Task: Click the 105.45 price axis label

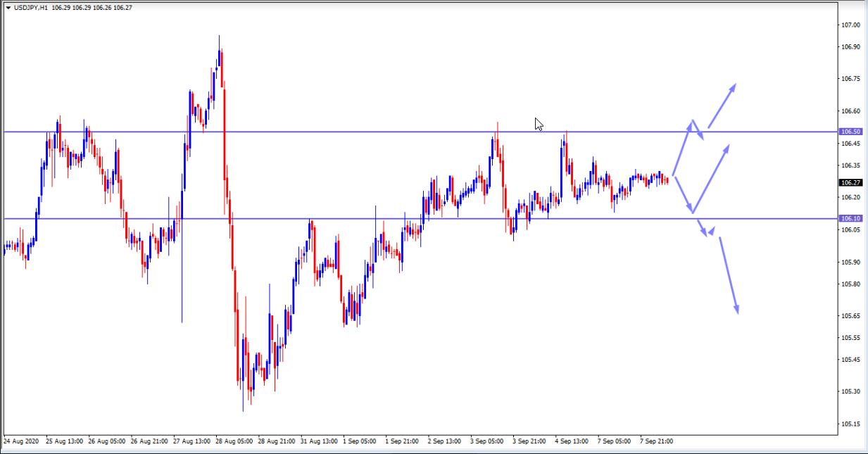Action: point(850,360)
